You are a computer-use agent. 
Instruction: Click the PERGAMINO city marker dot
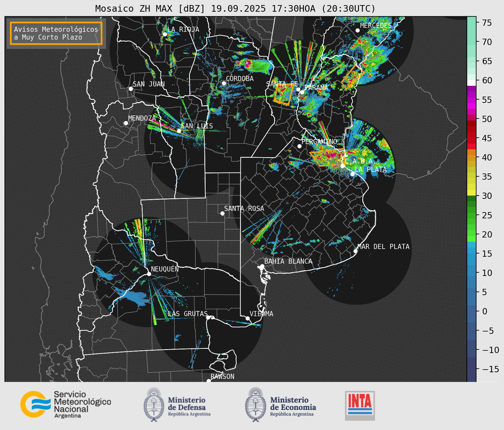coord(299,146)
